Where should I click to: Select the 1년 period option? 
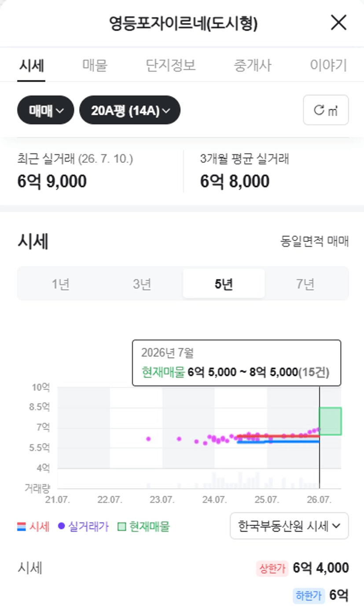click(60, 284)
